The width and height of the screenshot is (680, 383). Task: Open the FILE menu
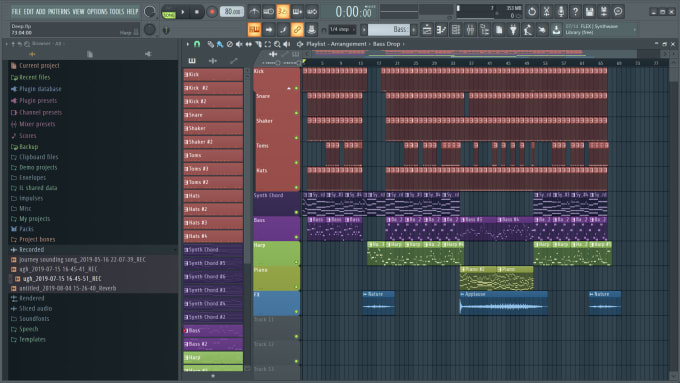(x=16, y=12)
